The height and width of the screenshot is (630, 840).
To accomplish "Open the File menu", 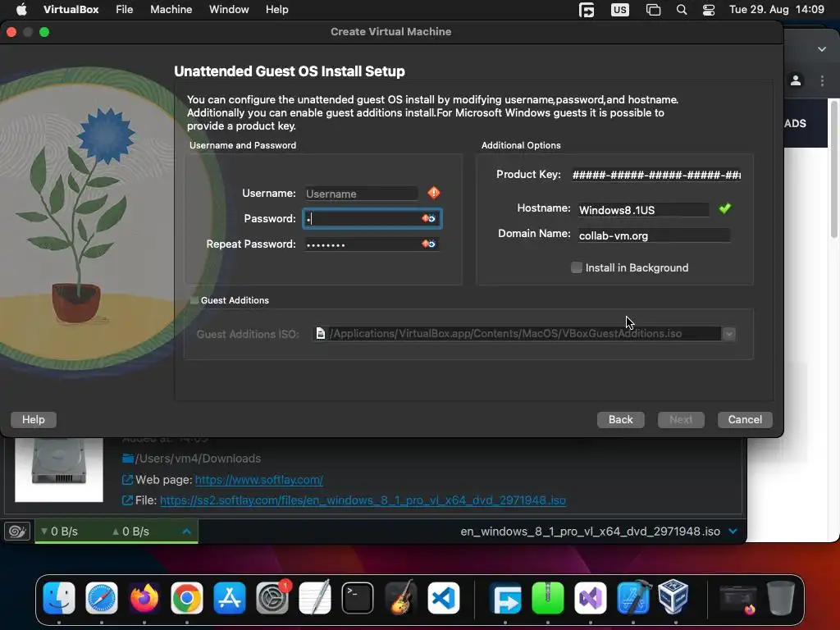I will click(x=125, y=10).
